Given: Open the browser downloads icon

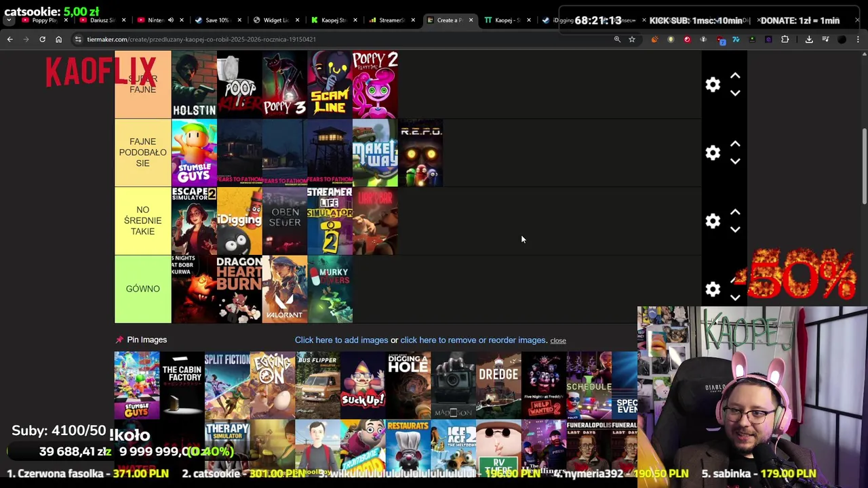Looking at the screenshot, I should coord(809,39).
